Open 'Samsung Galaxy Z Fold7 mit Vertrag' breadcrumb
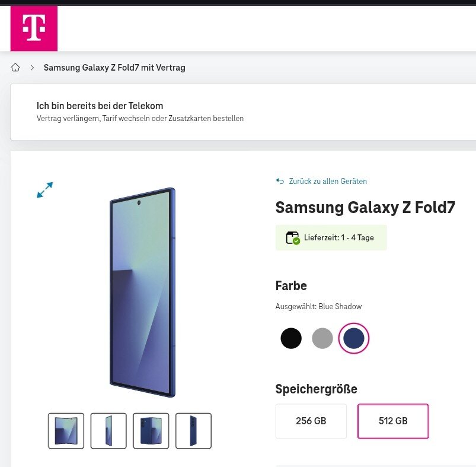Viewport: 476px width, 467px height. click(114, 68)
